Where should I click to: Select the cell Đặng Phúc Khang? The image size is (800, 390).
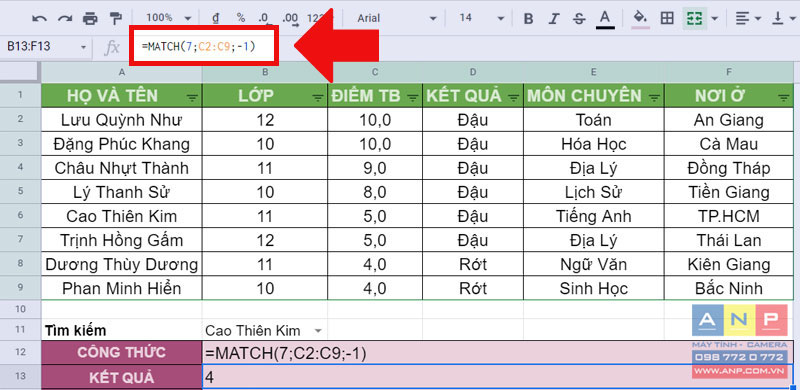tap(121, 144)
